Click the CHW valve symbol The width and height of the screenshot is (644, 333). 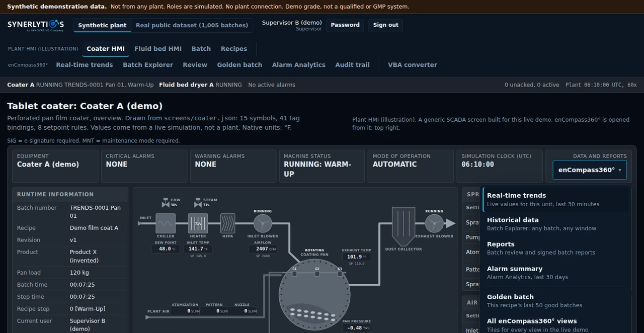pyautogui.click(x=166, y=203)
